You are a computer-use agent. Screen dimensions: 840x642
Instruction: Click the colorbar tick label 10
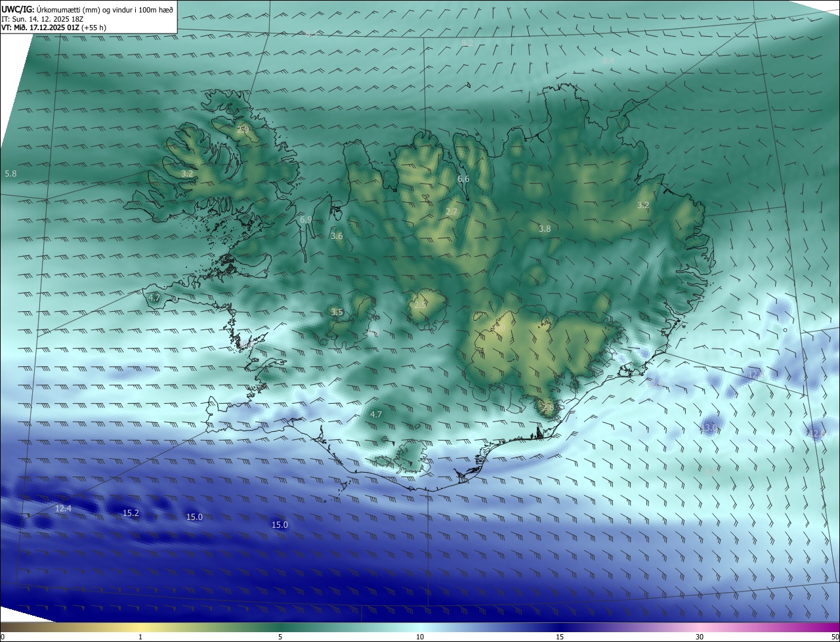(420, 637)
